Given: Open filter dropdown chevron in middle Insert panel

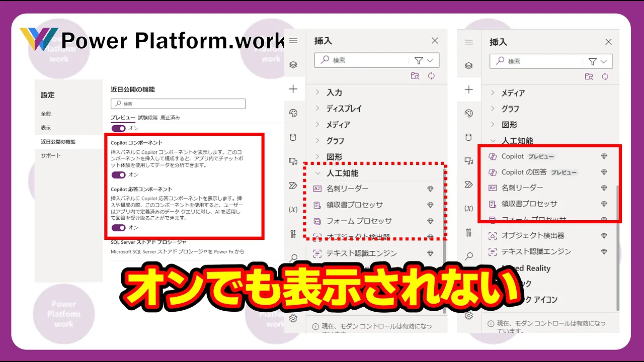Looking at the screenshot, I should tap(430, 60).
